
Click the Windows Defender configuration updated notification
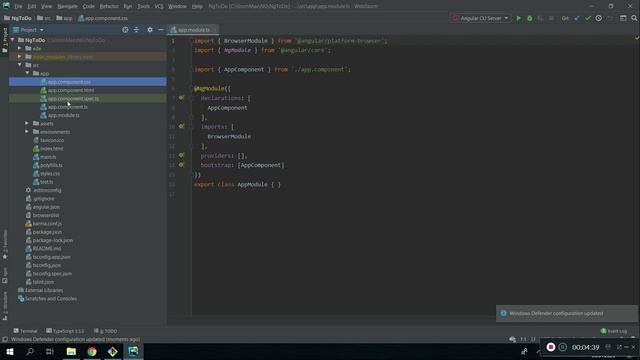567,313
